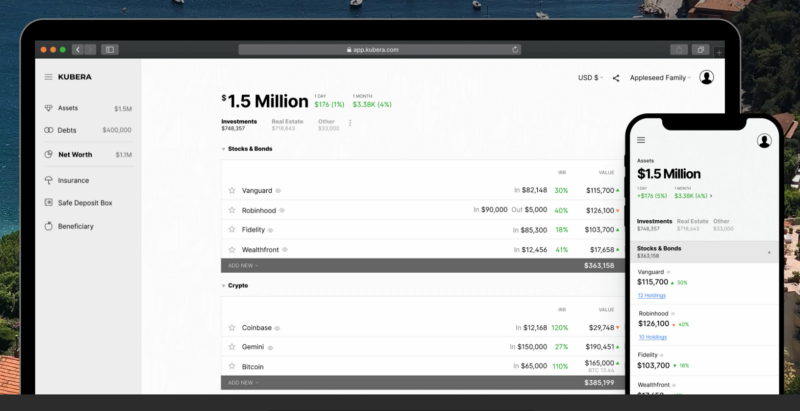Click Gemini's In $150,000 amount
The width and height of the screenshot is (800, 411).
click(528, 347)
